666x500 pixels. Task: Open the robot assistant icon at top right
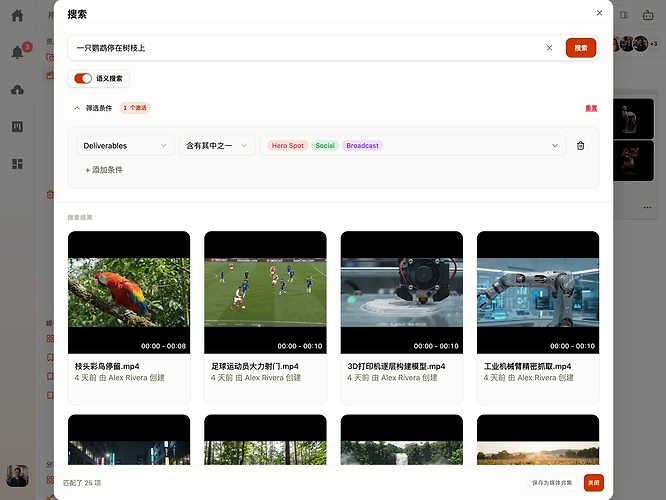coord(648,15)
